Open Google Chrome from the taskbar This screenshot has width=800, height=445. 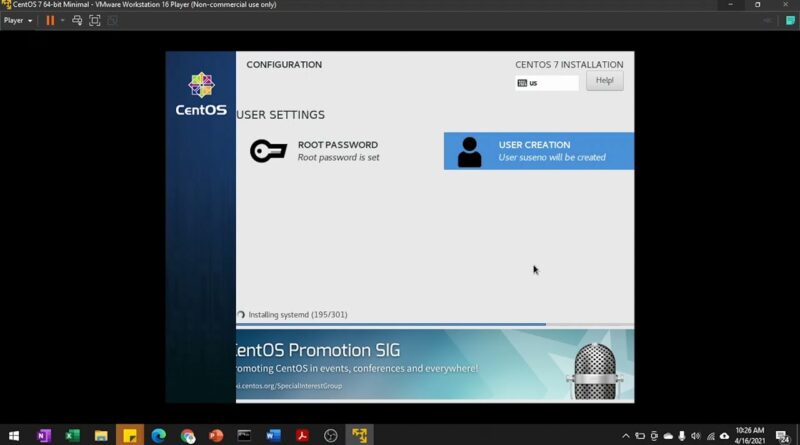(188, 435)
